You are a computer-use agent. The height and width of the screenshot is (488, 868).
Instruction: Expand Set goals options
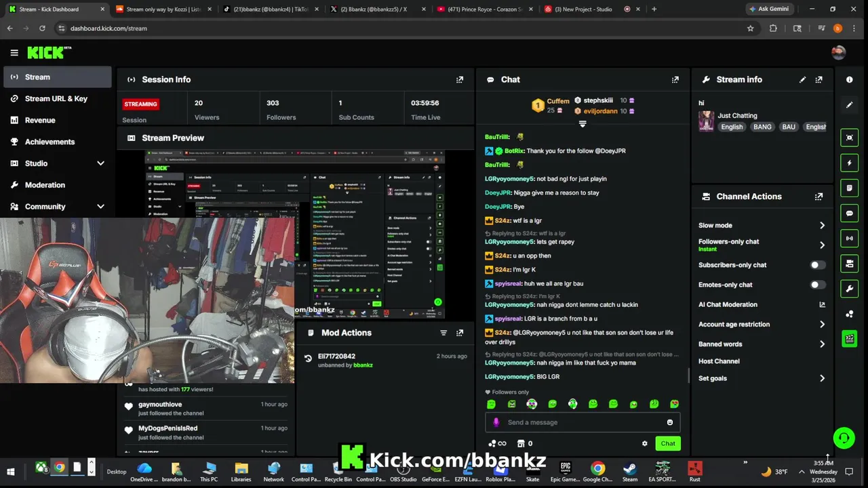822,378
